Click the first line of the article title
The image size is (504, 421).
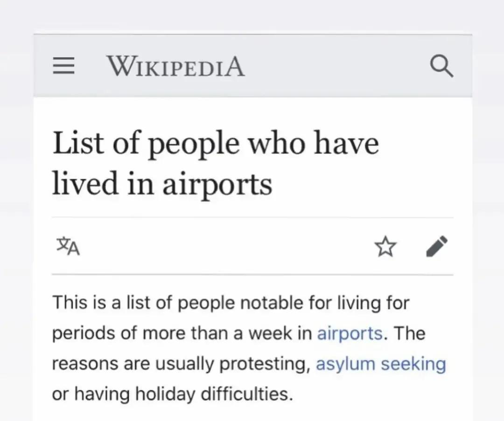[215, 144]
